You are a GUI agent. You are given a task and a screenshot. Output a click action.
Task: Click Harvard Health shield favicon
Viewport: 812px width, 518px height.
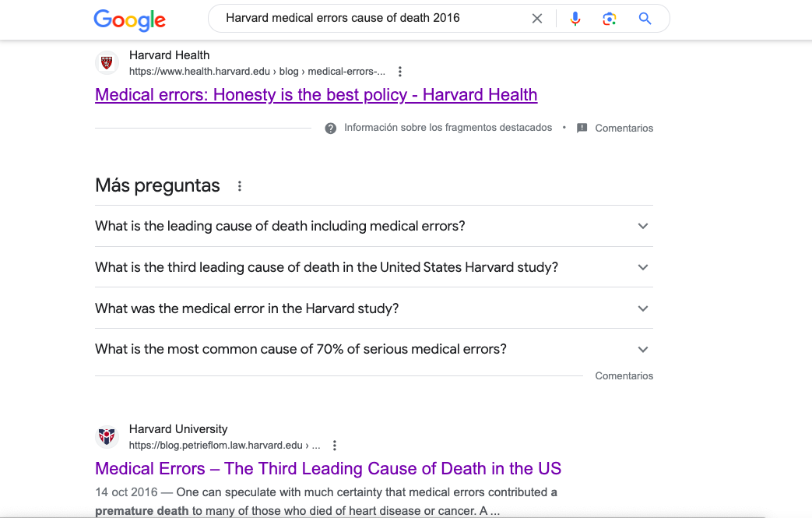(107, 63)
